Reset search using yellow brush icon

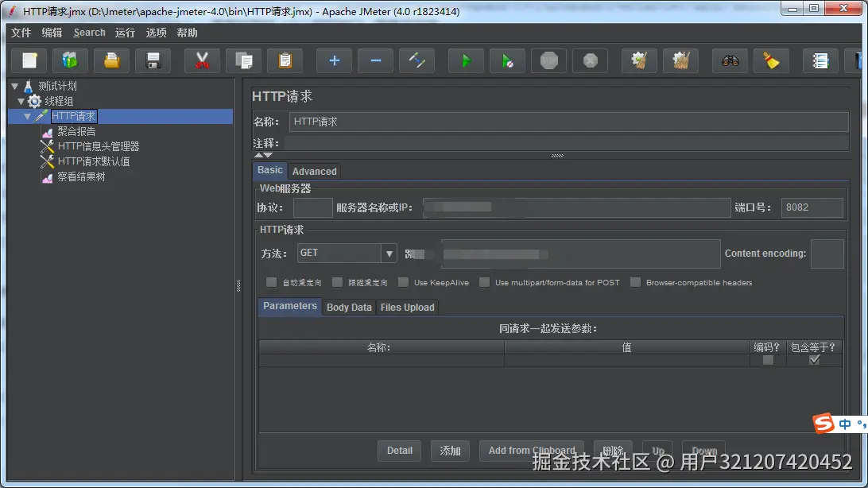click(771, 60)
